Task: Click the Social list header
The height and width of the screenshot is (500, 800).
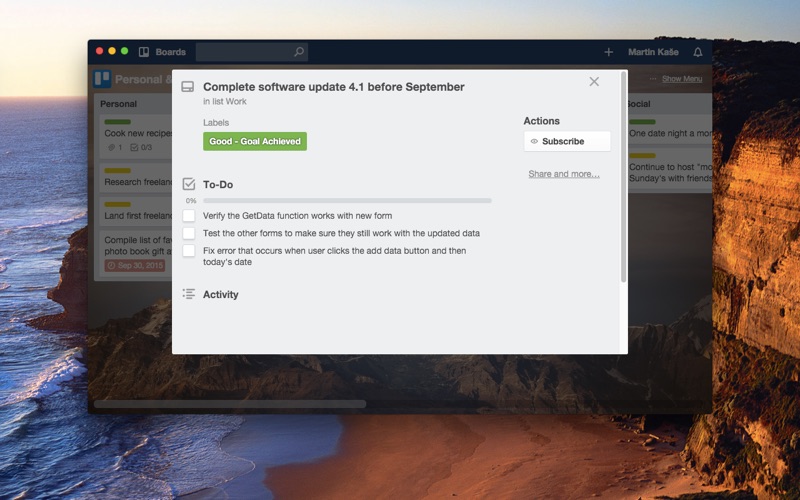Action: click(638, 104)
